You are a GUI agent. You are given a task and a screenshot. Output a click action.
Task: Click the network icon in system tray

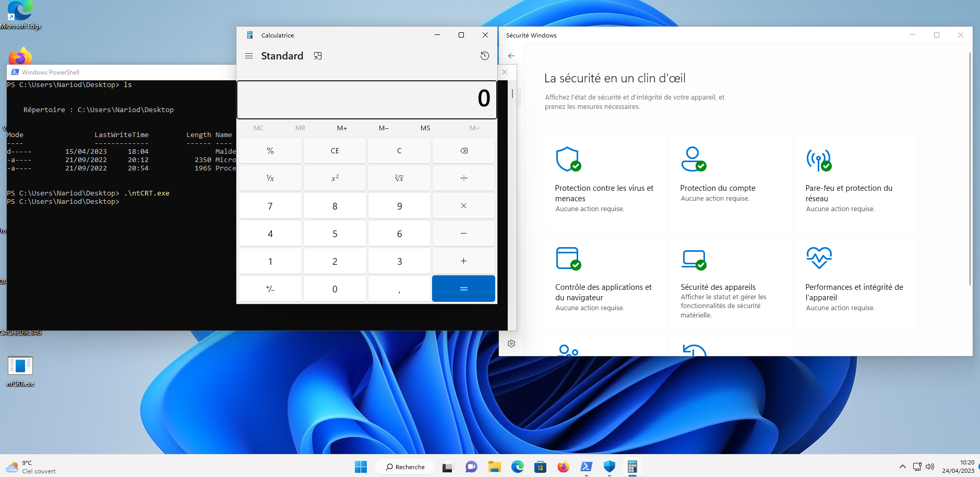[x=917, y=467]
